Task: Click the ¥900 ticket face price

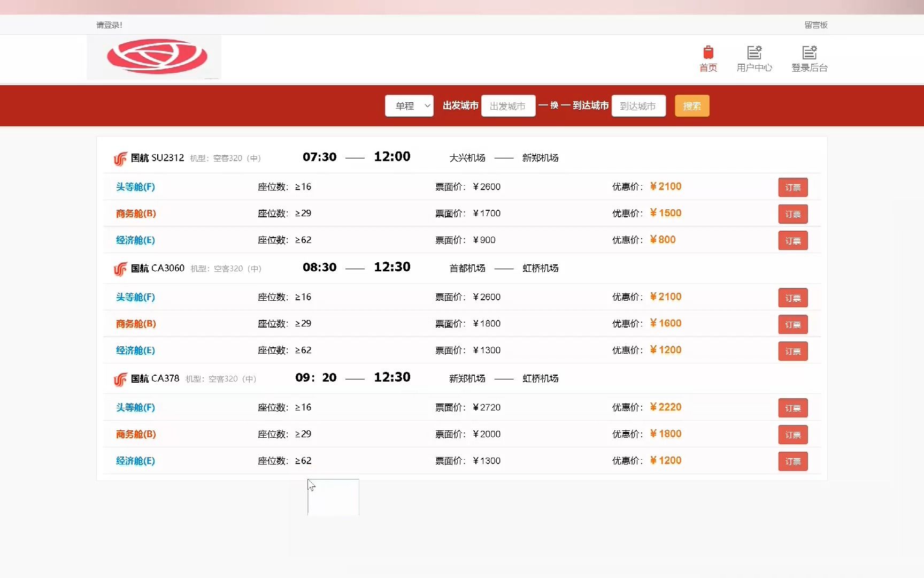Action: coord(484,240)
